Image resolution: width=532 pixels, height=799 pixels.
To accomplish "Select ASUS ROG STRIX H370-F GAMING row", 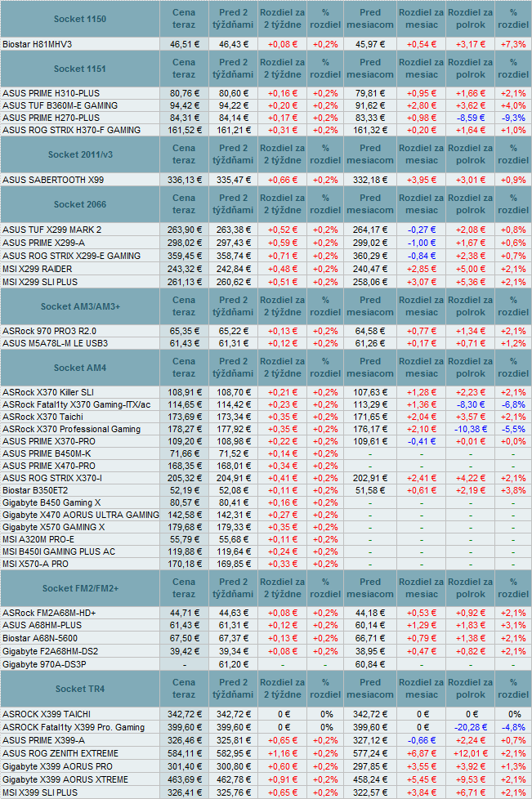I will 72,130.
